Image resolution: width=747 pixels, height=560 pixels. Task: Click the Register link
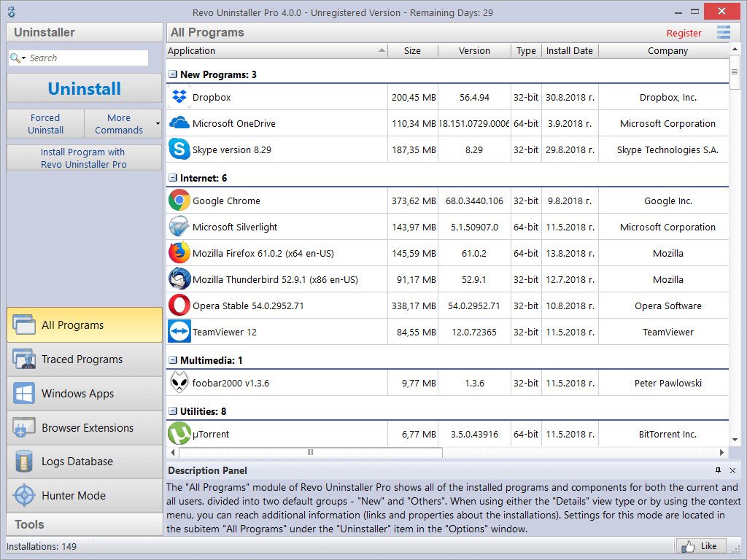coord(684,33)
